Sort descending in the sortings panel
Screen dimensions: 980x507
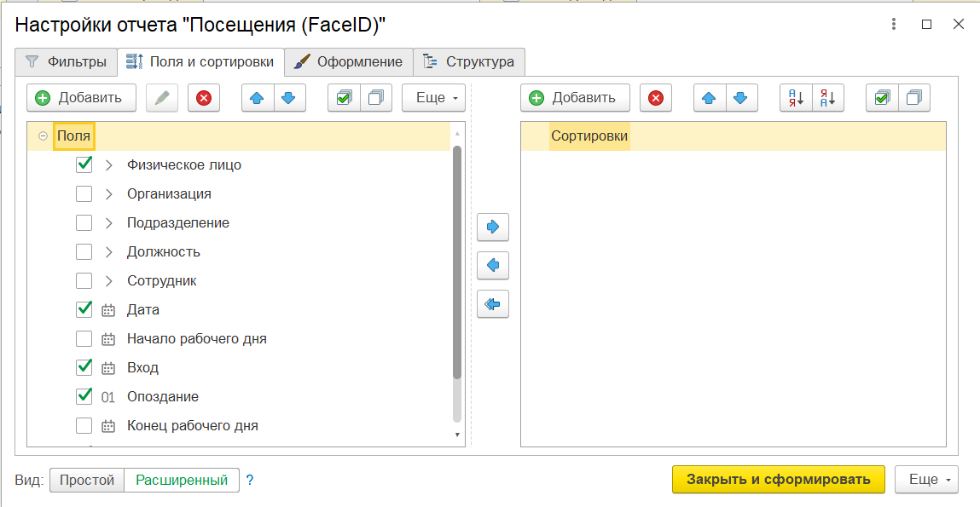(x=827, y=98)
